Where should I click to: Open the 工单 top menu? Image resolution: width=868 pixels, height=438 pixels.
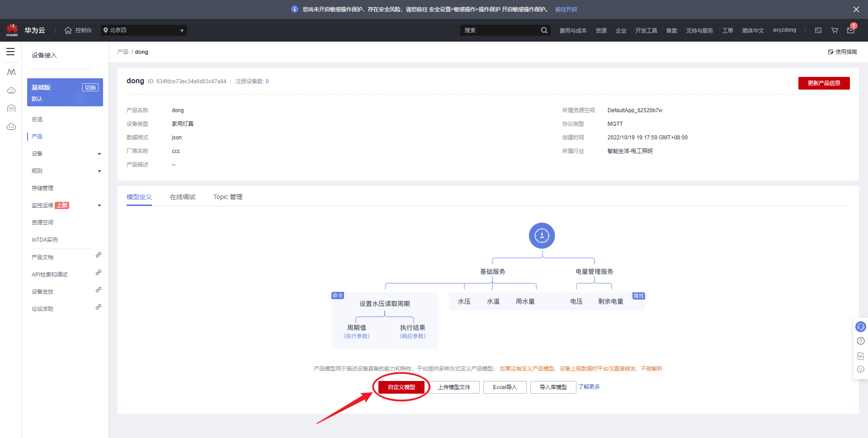[x=727, y=31]
